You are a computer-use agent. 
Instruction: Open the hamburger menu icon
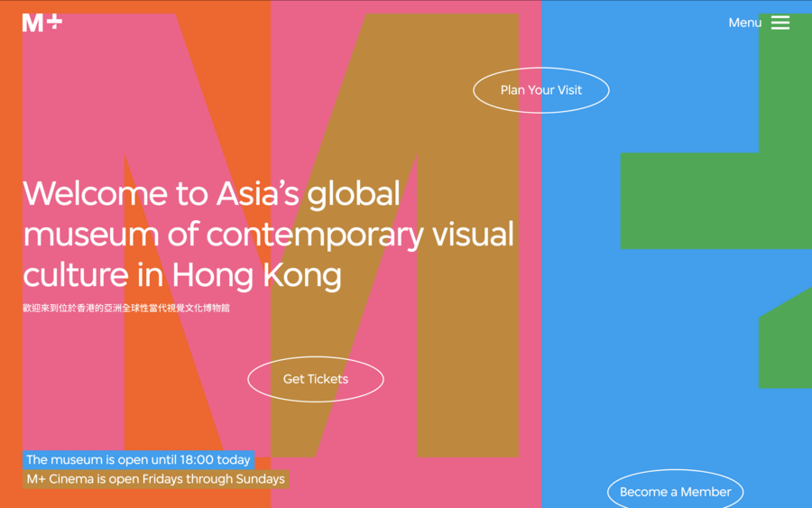[x=780, y=23]
